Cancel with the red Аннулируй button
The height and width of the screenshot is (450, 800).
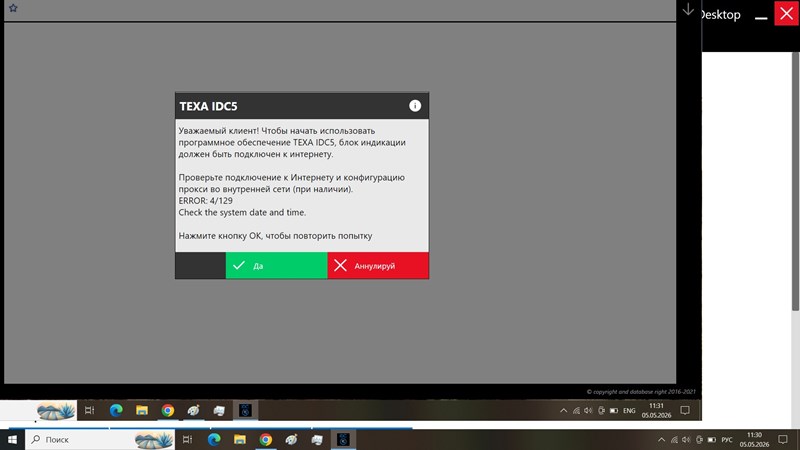[378, 265]
